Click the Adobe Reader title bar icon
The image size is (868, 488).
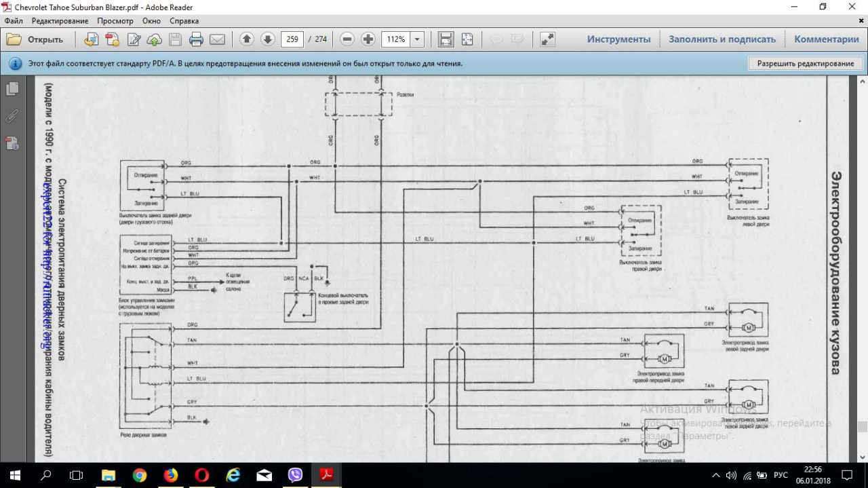[x=7, y=7]
